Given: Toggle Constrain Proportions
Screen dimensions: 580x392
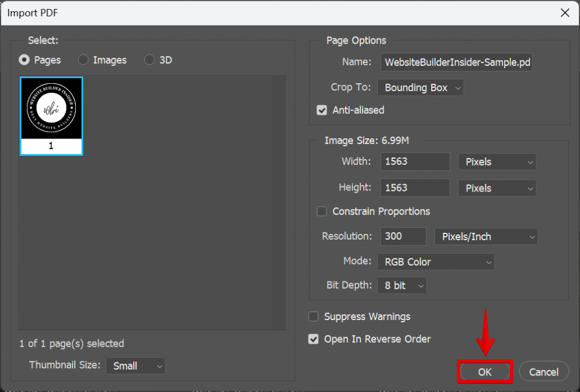Looking at the screenshot, I should point(322,211).
